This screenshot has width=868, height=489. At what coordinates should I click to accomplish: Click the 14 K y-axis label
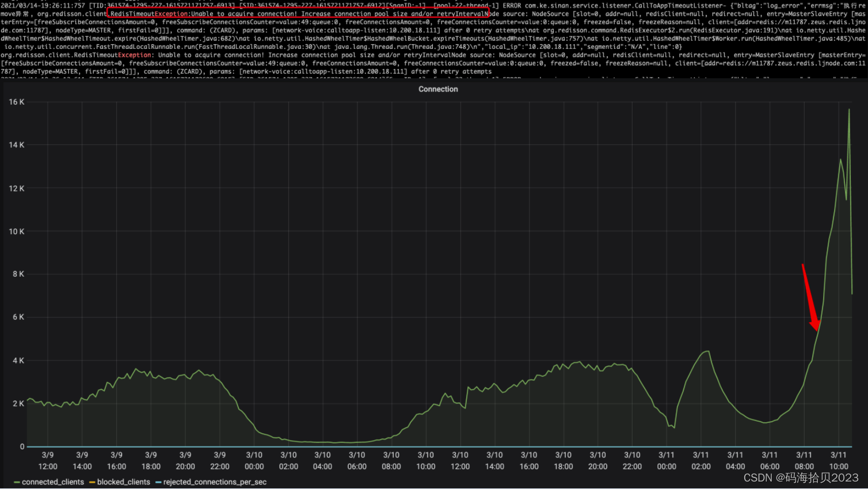(17, 145)
